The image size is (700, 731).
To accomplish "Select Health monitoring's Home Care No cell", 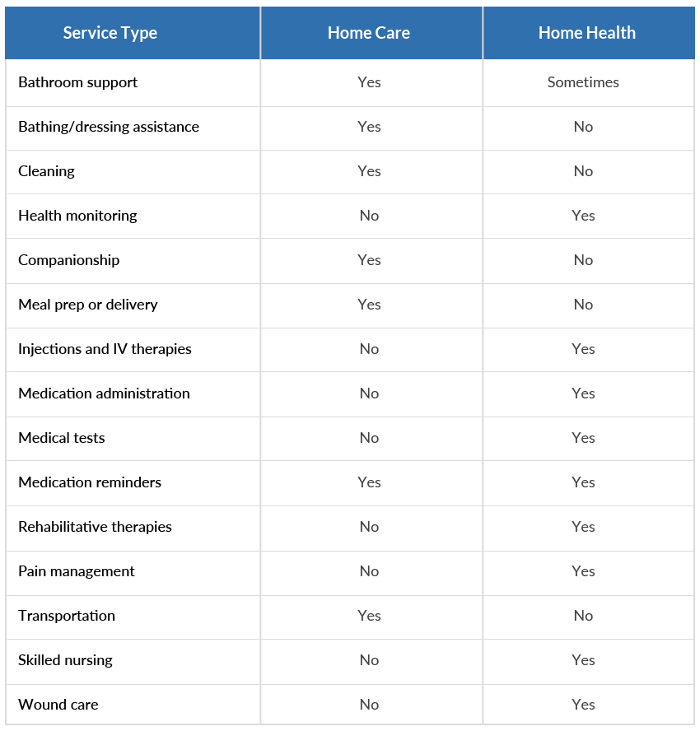I will click(x=369, y=216).
